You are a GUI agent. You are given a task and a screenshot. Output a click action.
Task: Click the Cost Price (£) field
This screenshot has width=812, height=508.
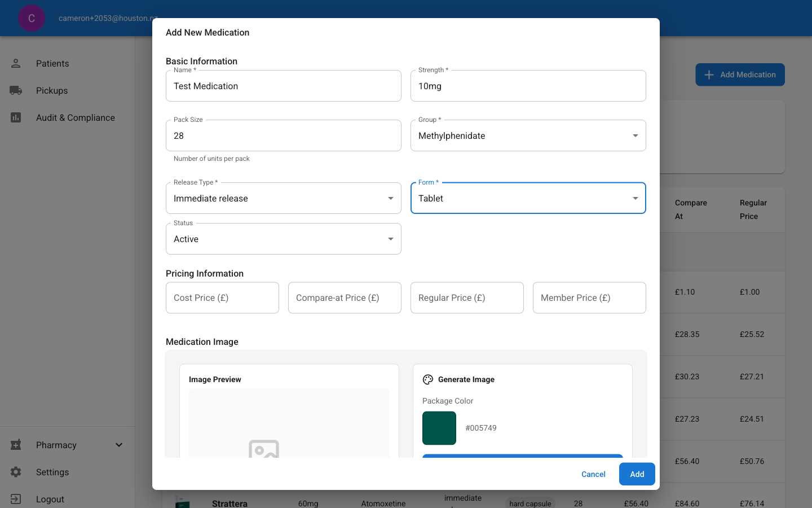[222, 297]
